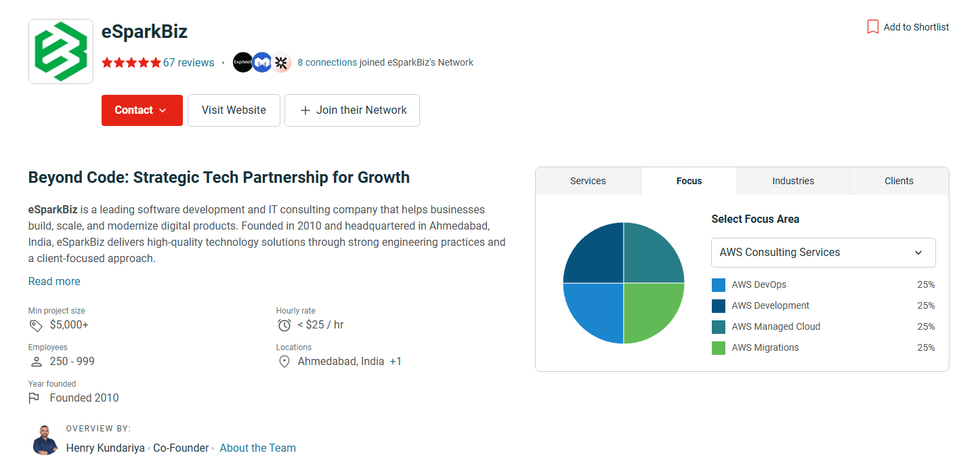Open the Contact dropdown button

(x=142, y=110)
